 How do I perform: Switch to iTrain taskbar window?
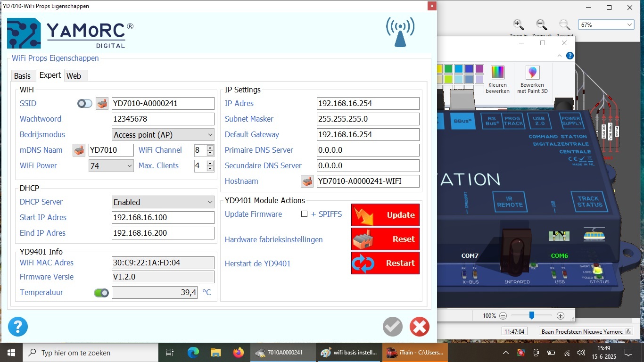click(x=415, y=353)
